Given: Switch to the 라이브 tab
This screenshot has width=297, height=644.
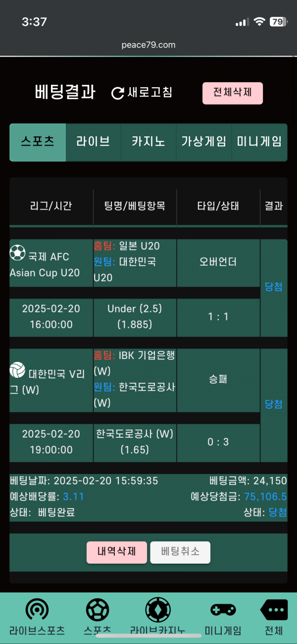Looking at the screenshot, I should (x=93, y=142).
